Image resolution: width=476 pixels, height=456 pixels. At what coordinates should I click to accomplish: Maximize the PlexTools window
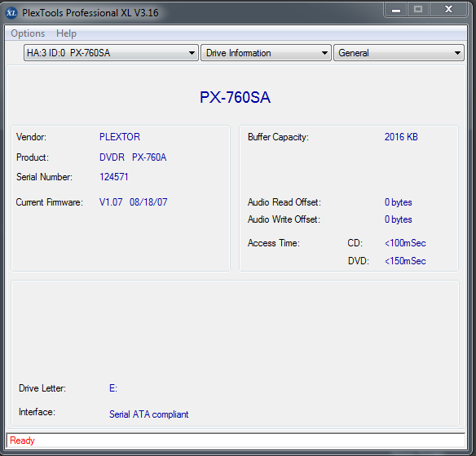tap(418, 10)
